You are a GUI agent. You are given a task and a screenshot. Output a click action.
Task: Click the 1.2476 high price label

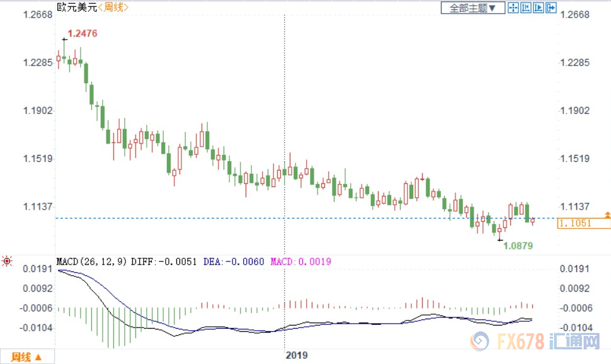[x=83, y=33]
